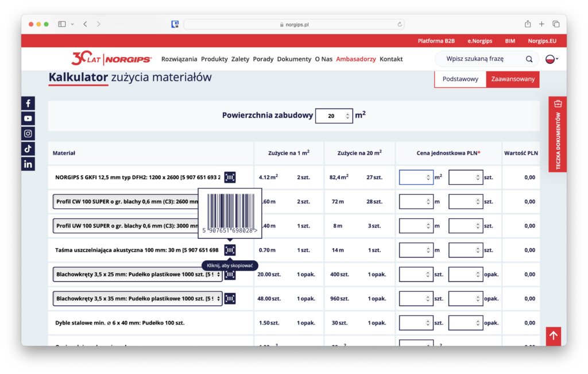Open the YouTube social icon
The image size is (588, 374).
pyautogui.click(x=28, y=118)
